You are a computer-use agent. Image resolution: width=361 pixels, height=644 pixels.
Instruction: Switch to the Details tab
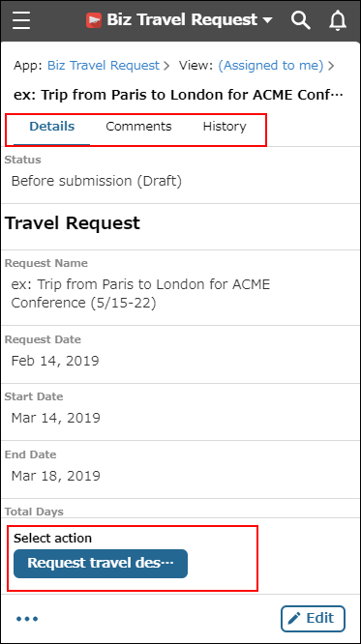tap(52, 127)
